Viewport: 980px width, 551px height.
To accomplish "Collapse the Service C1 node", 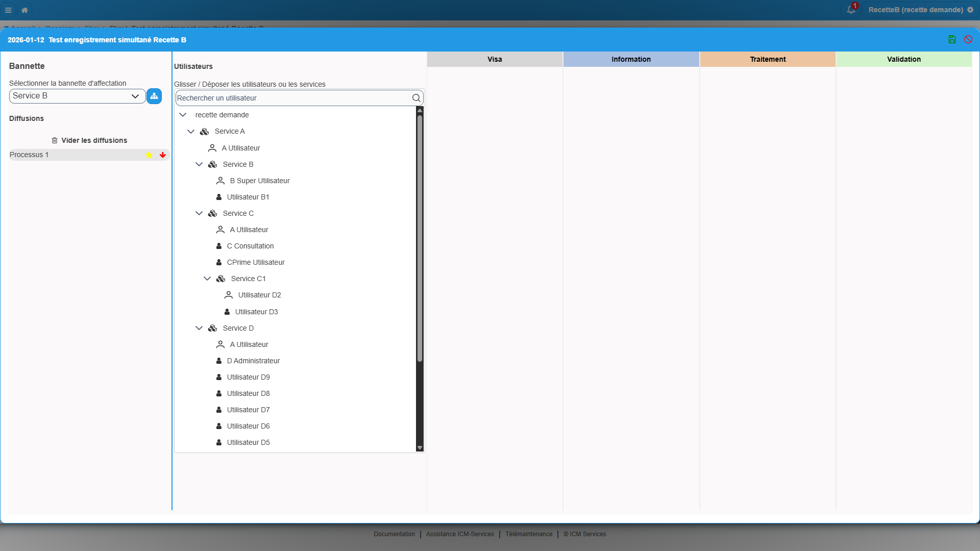I will (x=207, y=279).
